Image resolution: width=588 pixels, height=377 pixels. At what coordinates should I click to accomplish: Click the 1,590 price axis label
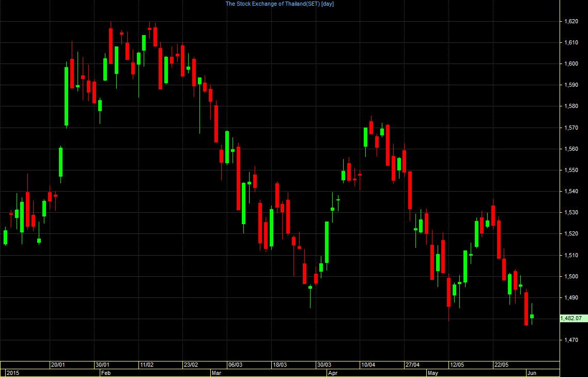(x=571, y=85)
